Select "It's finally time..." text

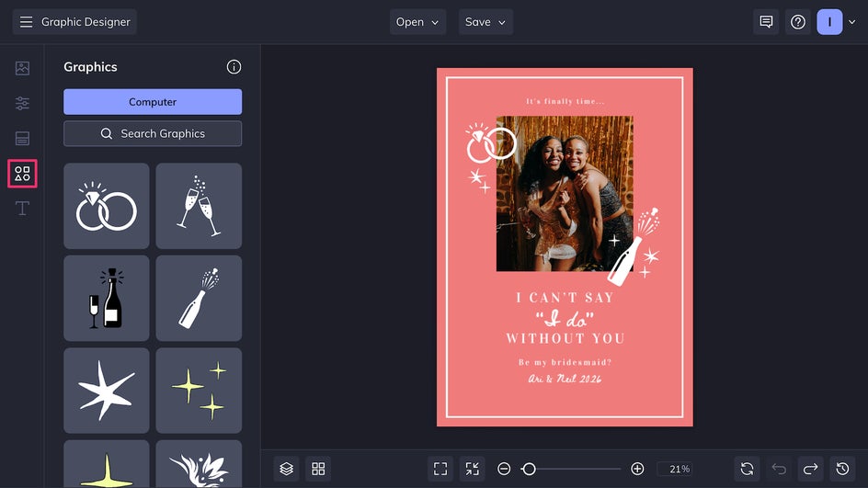coord(565,101)
